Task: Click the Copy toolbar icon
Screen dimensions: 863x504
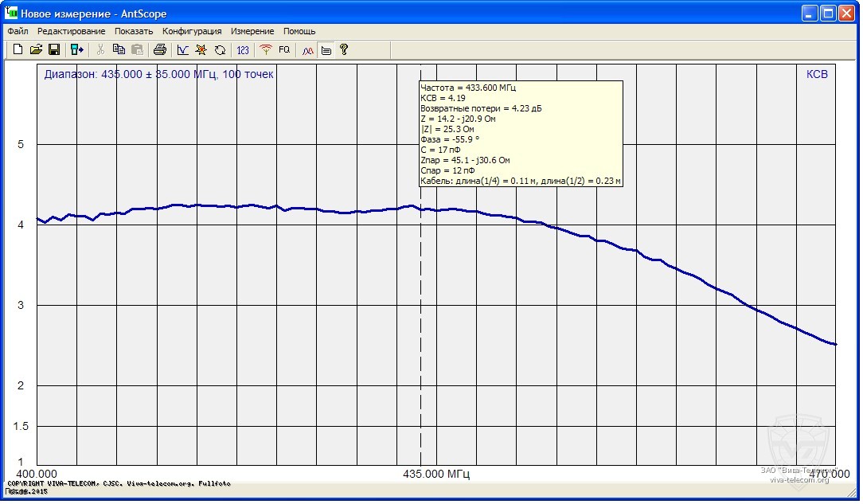Action: tap(119, 50)
